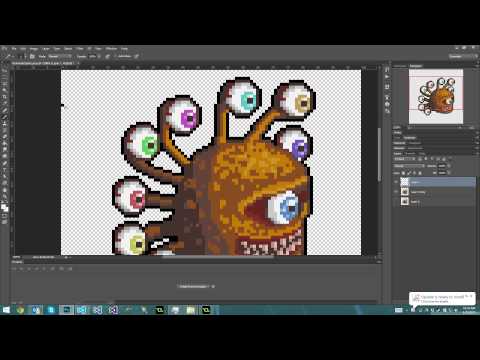Viewport: 480px width, 360px height.
Task: Click the canvas vertical scrollbar
Action: [x=379, y=155]
